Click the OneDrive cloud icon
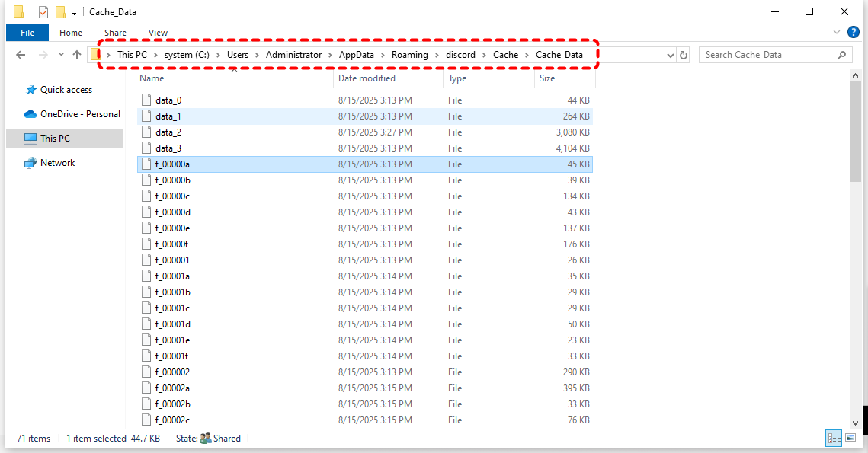The height and width of the screenshot is (453, 868). (30, 114)
